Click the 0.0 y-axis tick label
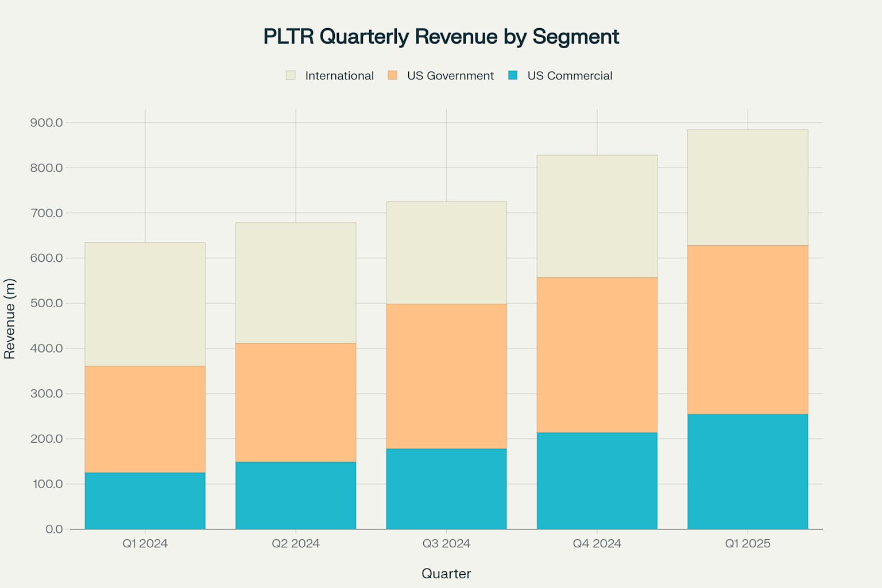882x588 pixels. pyautogui.click(x=55, y=529)
